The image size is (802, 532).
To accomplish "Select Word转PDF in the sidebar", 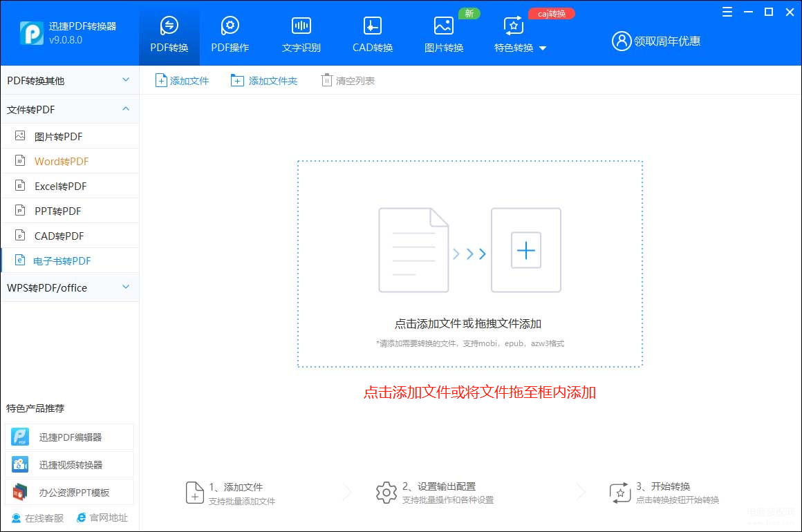I will click(x=70, y=161).
